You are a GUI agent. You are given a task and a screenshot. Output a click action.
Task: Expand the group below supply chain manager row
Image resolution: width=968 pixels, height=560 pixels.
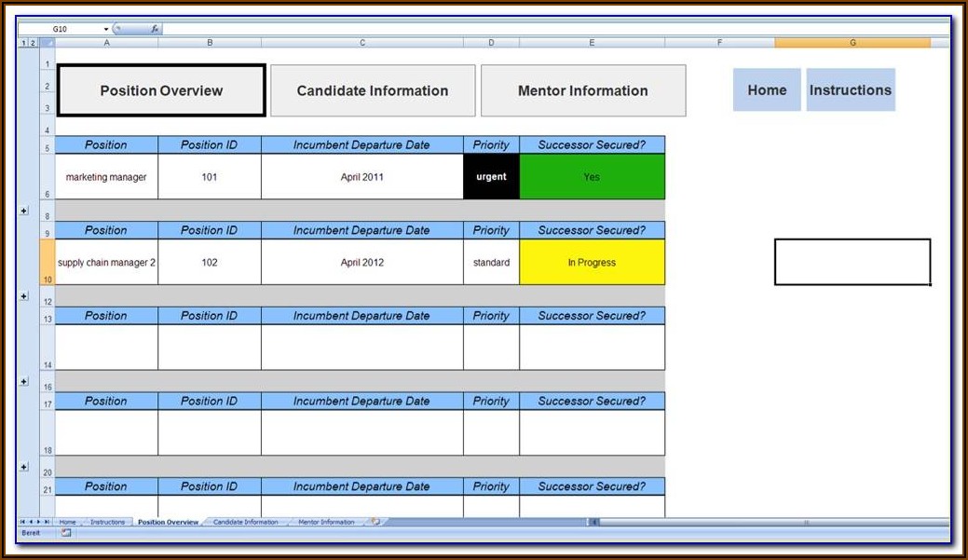24,296
